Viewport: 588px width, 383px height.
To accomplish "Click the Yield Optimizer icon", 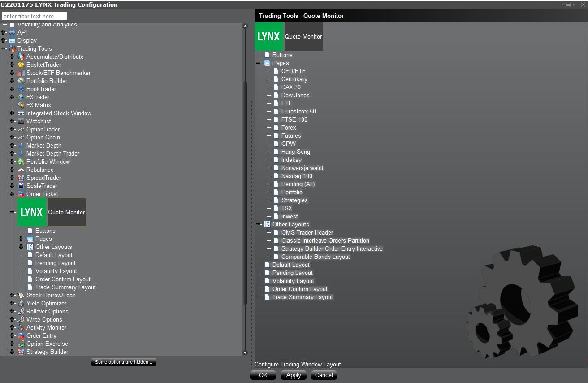I will pyautogui.click(x=21, y=303).
